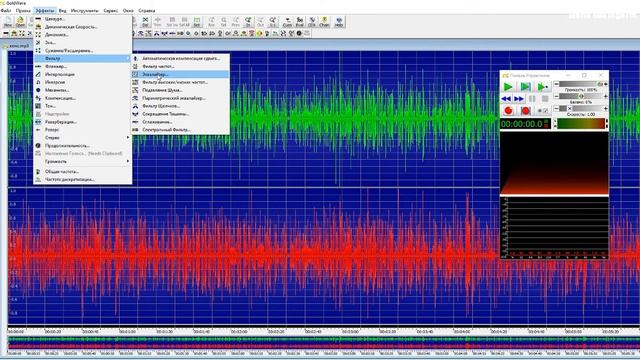Click the blue Rewind button
Image resolution: width=640 pixels, height=360 pixels.
pyautogui.click(x=506, y=99)
